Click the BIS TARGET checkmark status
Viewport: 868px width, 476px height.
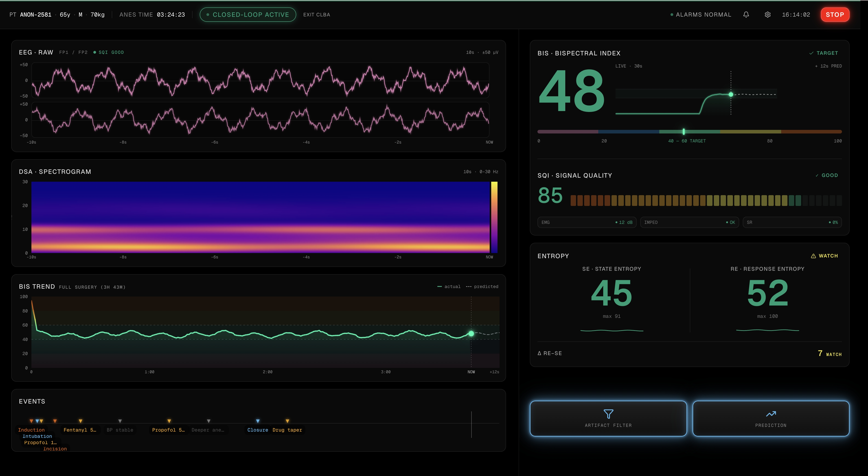pyautogui.click(x=824, y=53)
